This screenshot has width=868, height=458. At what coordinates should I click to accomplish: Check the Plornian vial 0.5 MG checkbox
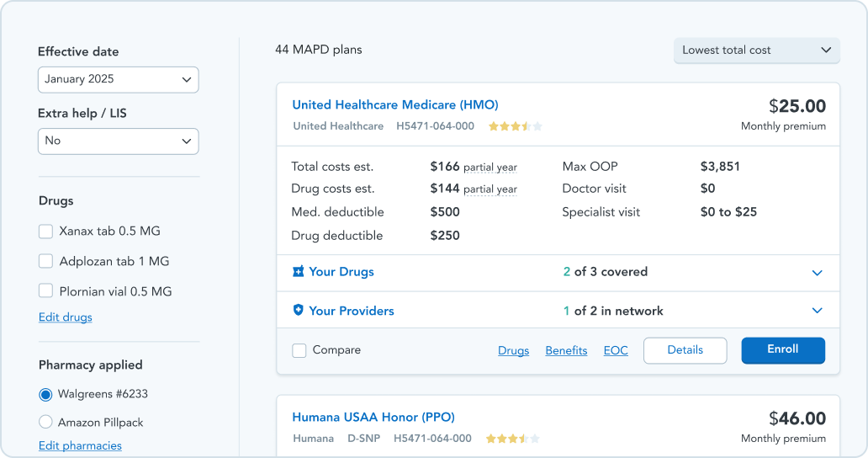[x=46, y=290]
